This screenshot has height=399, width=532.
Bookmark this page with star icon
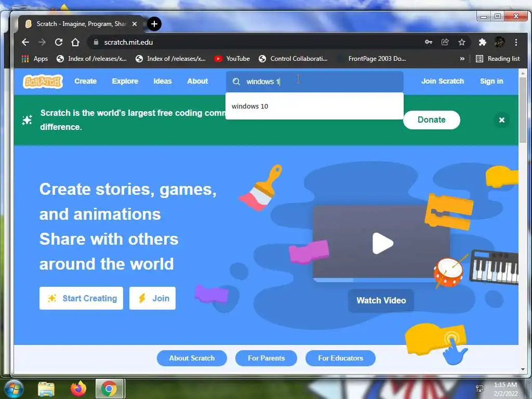[462, 42]
